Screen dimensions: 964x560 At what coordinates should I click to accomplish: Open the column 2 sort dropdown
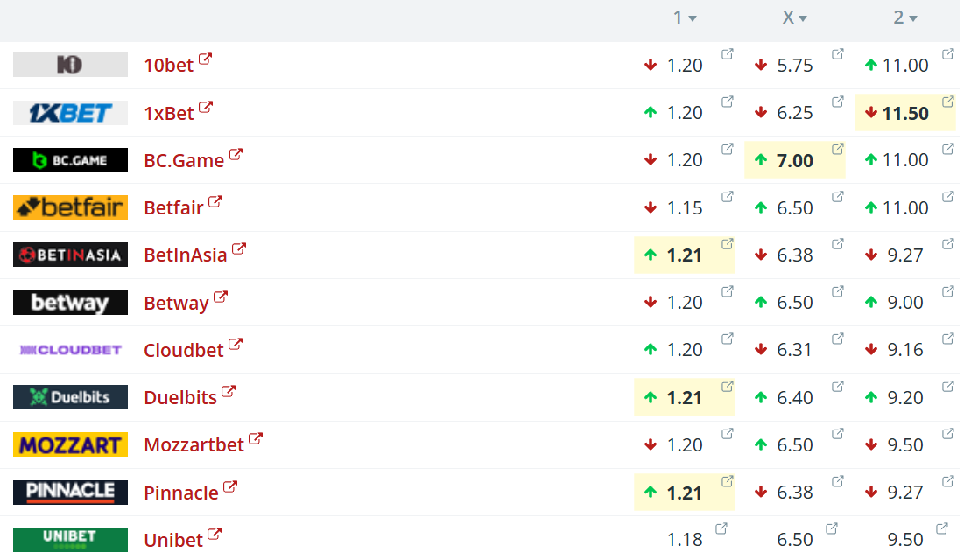pyautogui.click(x=913, y=19)
